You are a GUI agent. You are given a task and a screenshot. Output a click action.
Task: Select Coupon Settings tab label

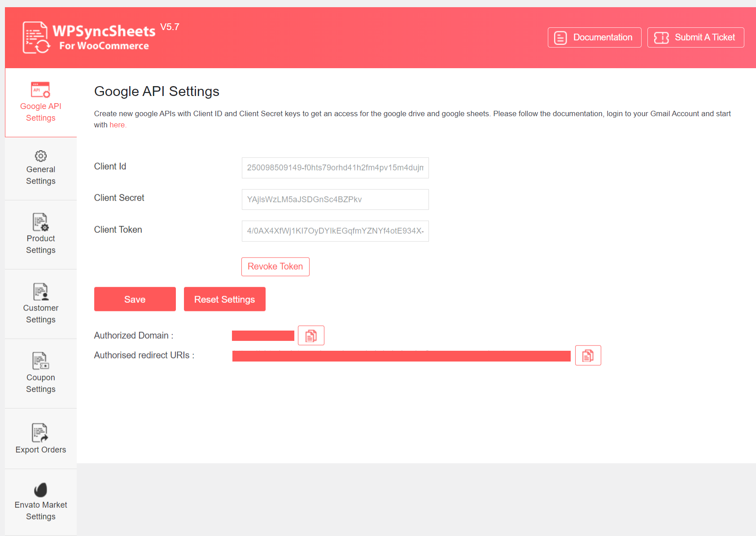[x=41, y=383]
